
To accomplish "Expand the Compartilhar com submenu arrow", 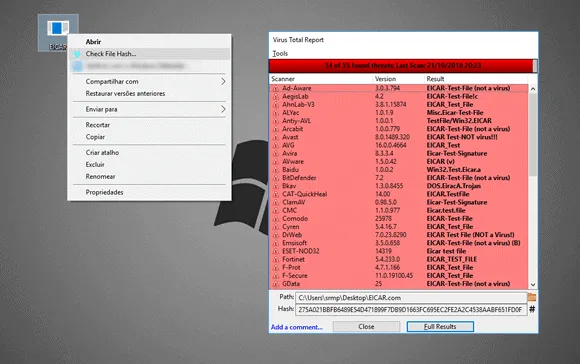I will [223, 81].
